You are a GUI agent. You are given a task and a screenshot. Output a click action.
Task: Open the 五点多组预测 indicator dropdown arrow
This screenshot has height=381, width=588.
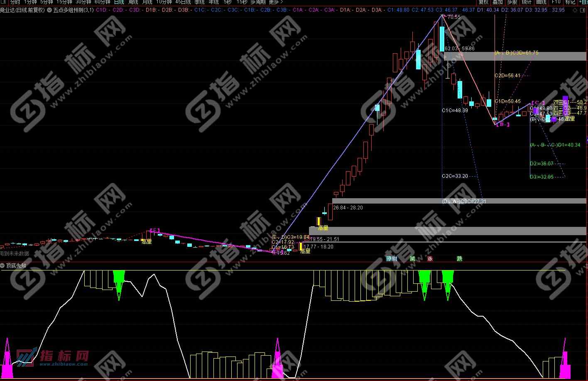pyautogui.click(x=50, y=10)
